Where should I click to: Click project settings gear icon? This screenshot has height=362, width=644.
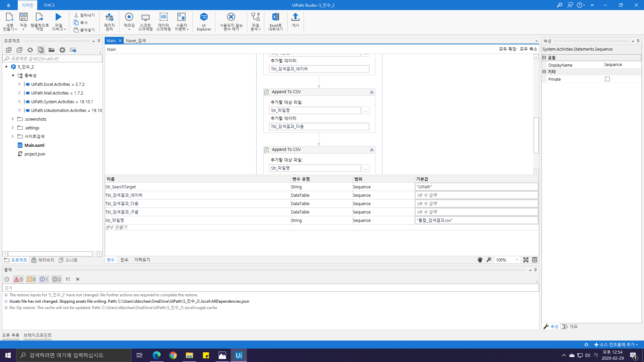pos(62,50)
